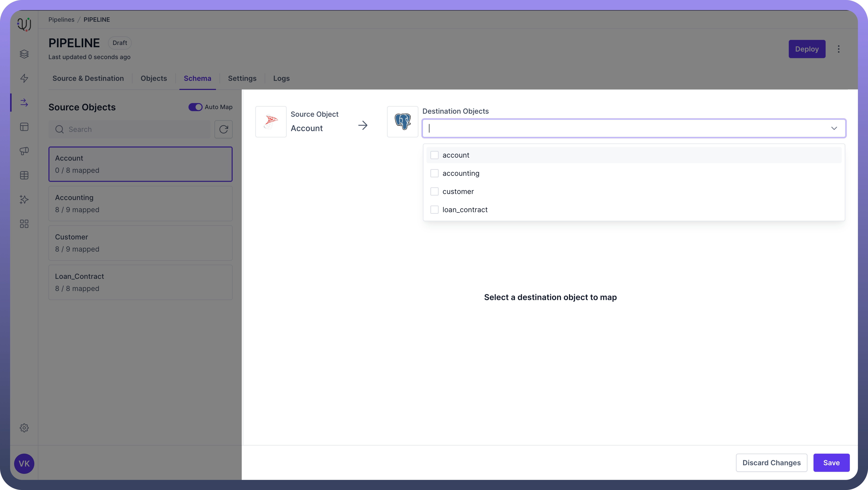Screen dimensions: 868x490
Task: Check the account destination checkbox
Action: click(434, 155)
